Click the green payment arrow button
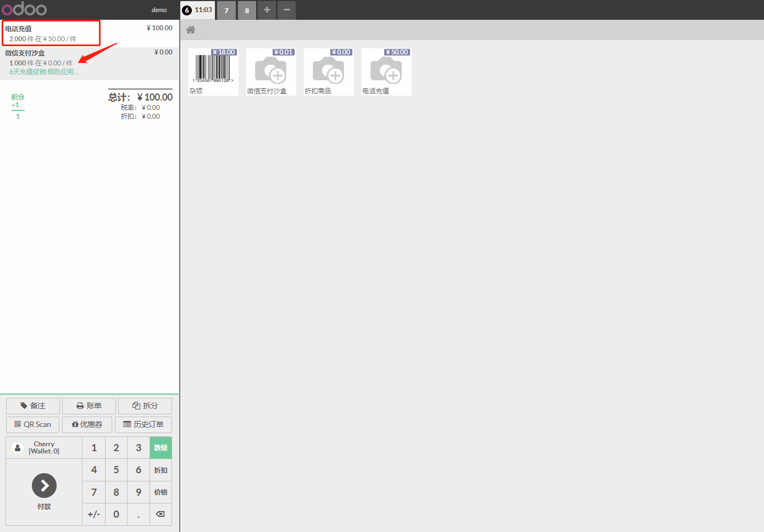The width and height of the screenshot is (764, 532). click(44, 485)
